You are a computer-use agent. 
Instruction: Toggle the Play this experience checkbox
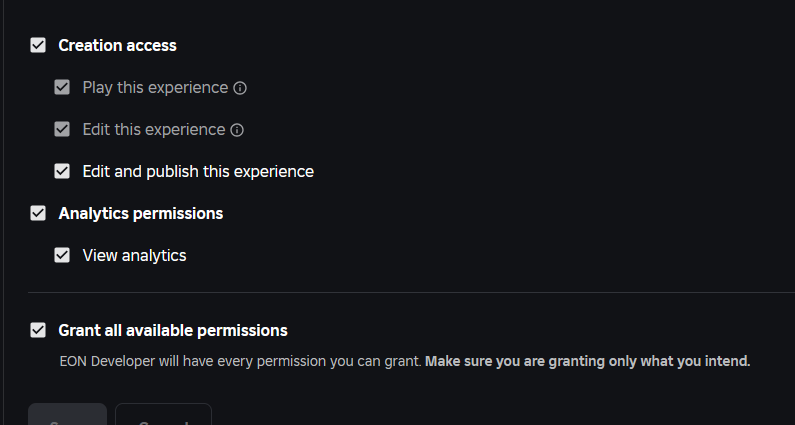click(x=62, y=87)
